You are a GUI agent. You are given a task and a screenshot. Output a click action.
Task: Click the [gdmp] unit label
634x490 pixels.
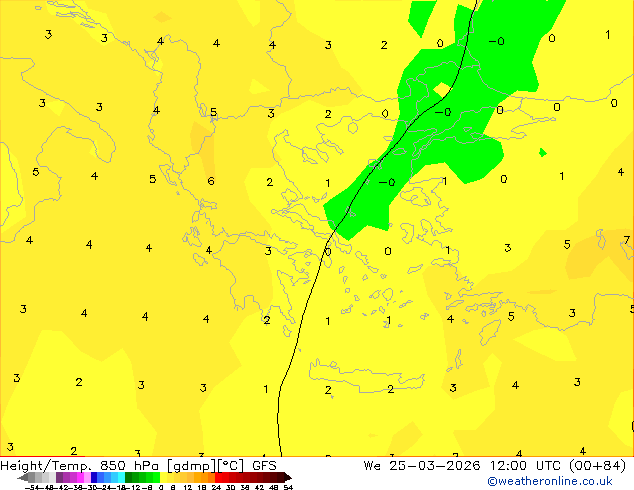192,466
